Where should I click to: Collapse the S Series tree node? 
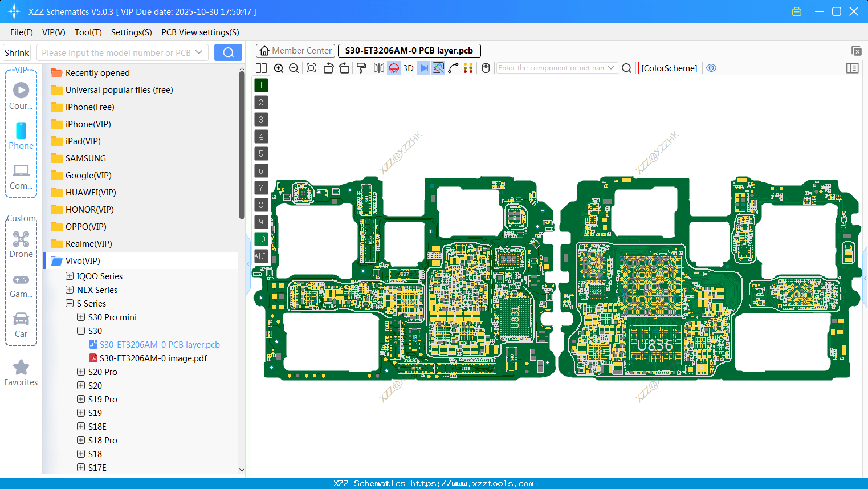pyautogui.click(x=70, y=303)
